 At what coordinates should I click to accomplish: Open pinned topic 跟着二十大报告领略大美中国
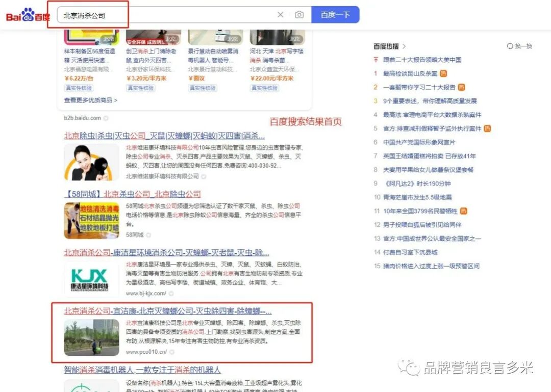click(x=422, y=60)
